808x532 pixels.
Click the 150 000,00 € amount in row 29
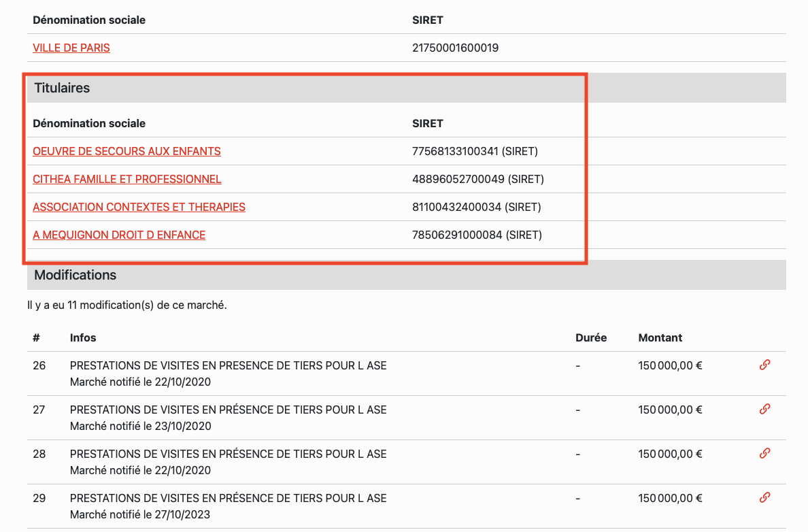coord(670,499)
